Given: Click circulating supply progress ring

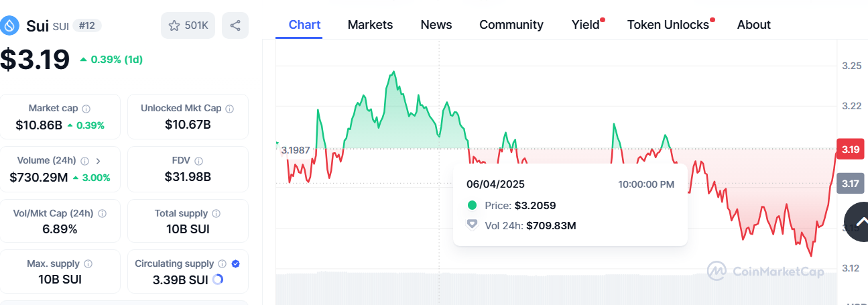Looking at the screenshot, I should (217, 280).
